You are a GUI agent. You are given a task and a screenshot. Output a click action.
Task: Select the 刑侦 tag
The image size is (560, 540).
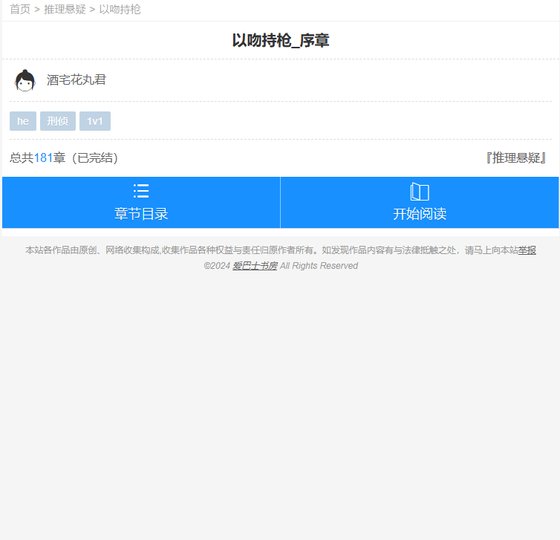(58, 121)
